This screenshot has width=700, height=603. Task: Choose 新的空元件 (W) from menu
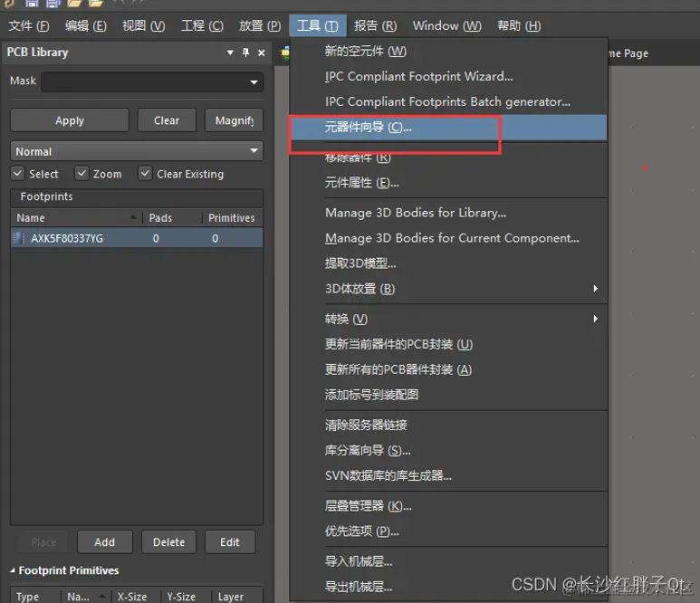[x=448, y=52]
